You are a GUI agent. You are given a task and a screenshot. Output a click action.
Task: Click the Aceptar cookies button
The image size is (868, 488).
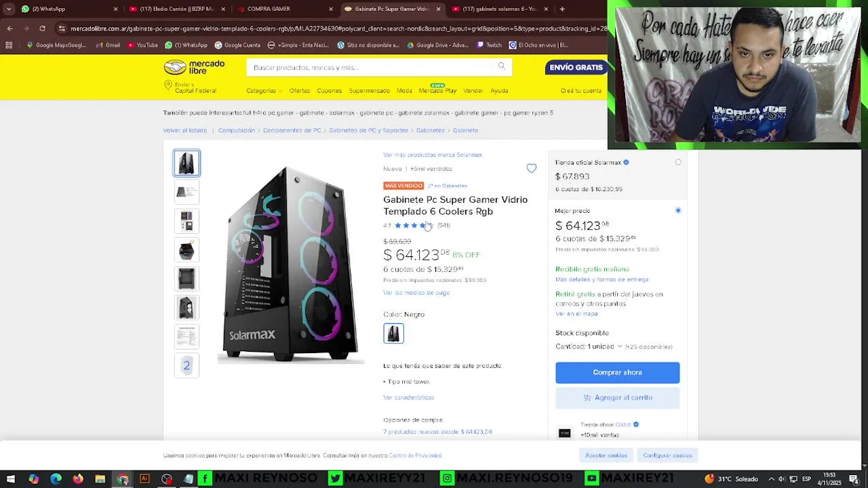click(606, 455)
